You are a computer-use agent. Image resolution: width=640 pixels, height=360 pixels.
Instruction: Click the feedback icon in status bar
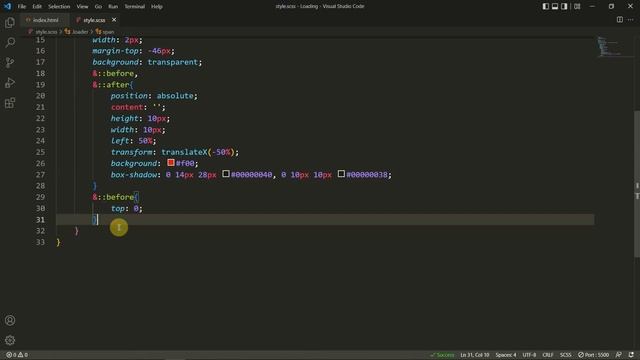pos(619,355)
